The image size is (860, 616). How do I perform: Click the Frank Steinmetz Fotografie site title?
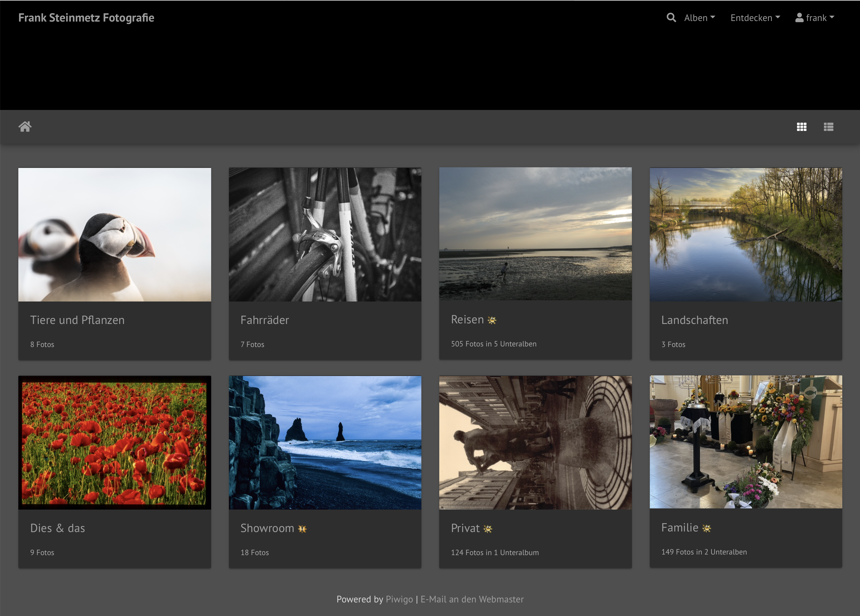(x=86, y=18)
